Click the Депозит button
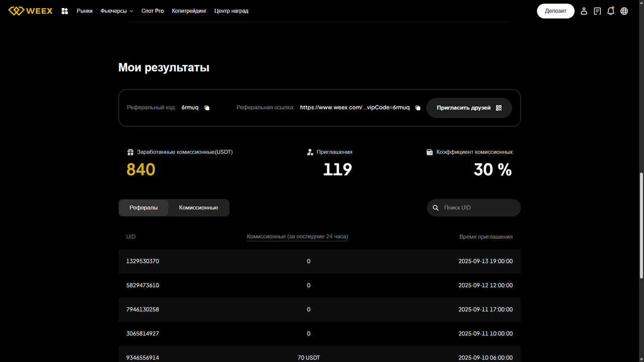644x362 pixels. [555, 11]
